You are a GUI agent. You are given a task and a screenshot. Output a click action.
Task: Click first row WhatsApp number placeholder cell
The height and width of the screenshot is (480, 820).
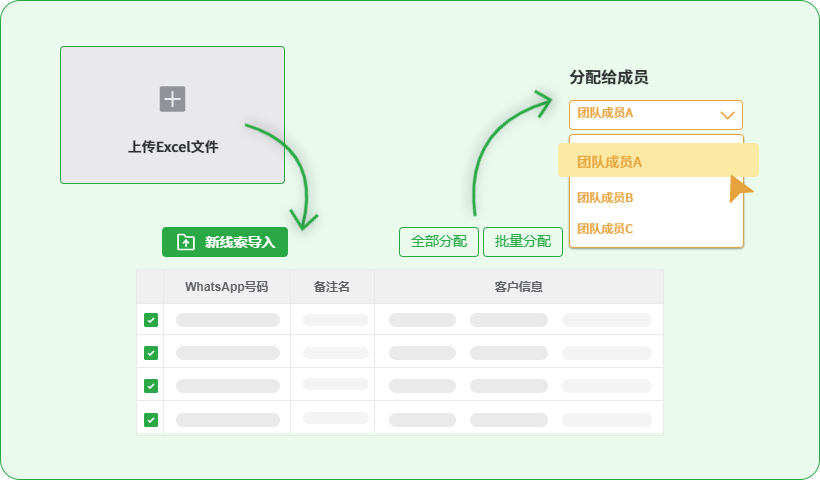point(228,320)
